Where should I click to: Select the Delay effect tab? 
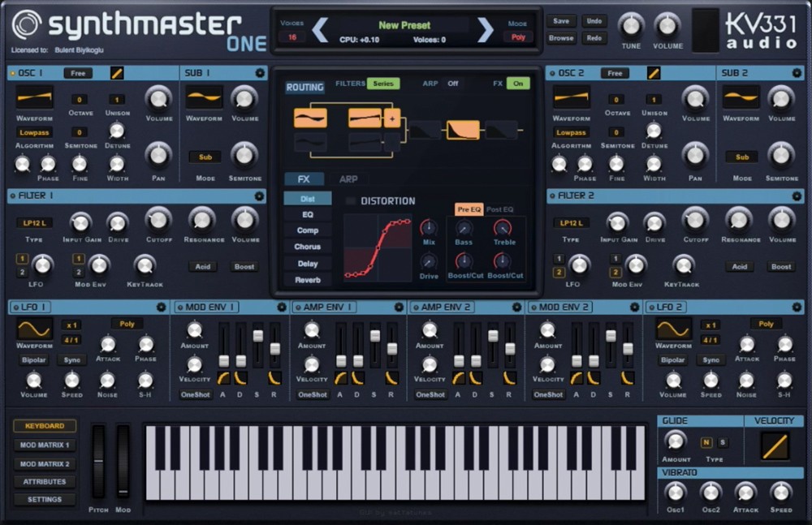[x=308, y=264]
